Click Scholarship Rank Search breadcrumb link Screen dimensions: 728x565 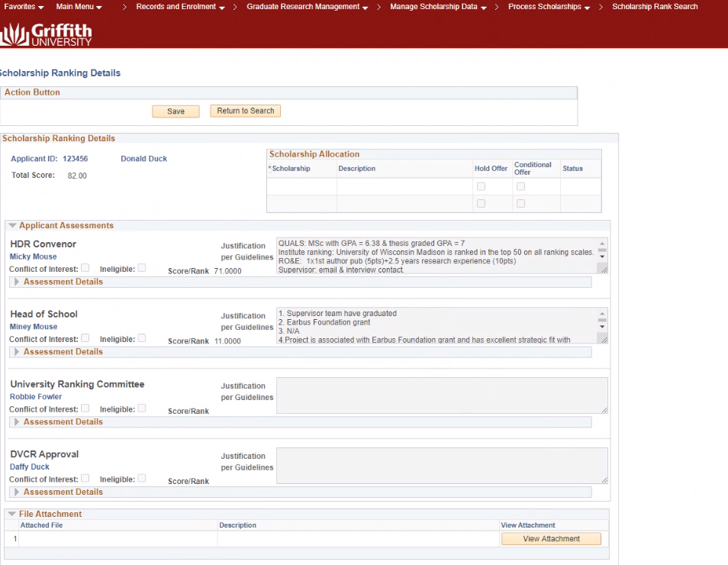655,7
